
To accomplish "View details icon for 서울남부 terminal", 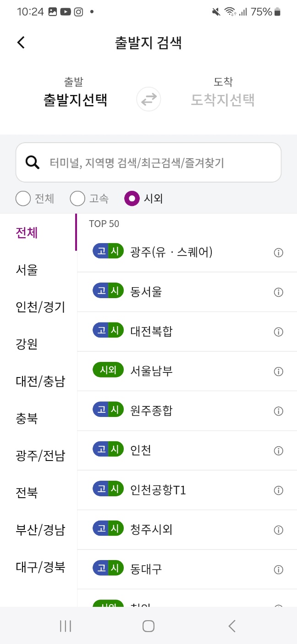I will (278, 372).
